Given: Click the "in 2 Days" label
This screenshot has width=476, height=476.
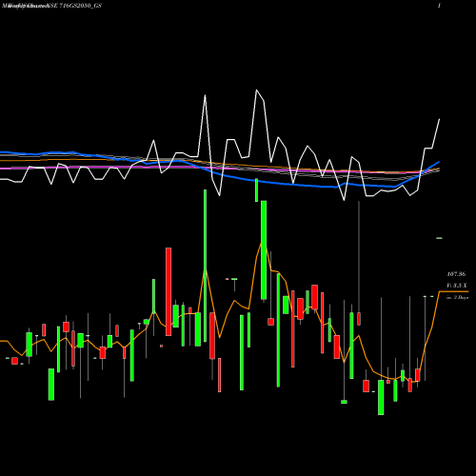Looking at the screenshot, I should pos(458,298).
